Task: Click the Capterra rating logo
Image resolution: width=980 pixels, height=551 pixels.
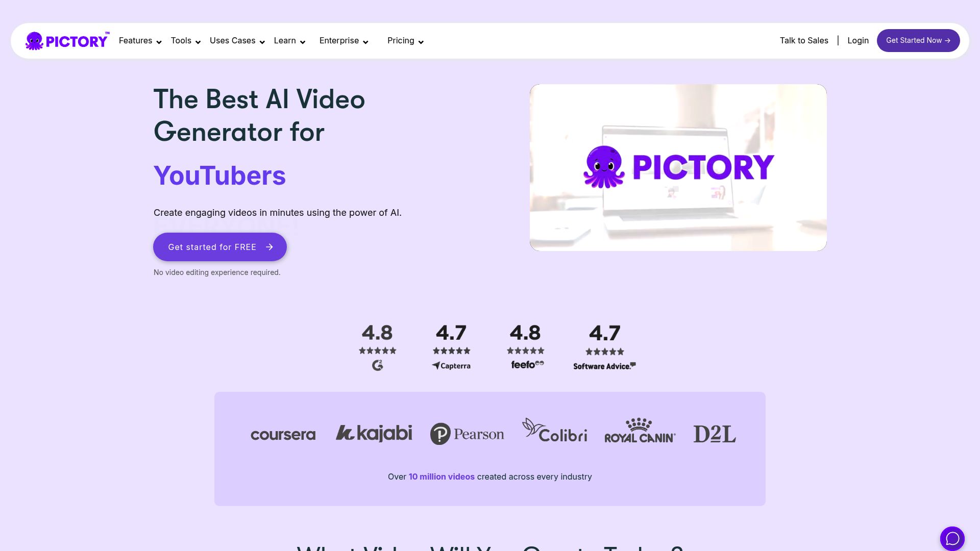Action: pos(451,366)
